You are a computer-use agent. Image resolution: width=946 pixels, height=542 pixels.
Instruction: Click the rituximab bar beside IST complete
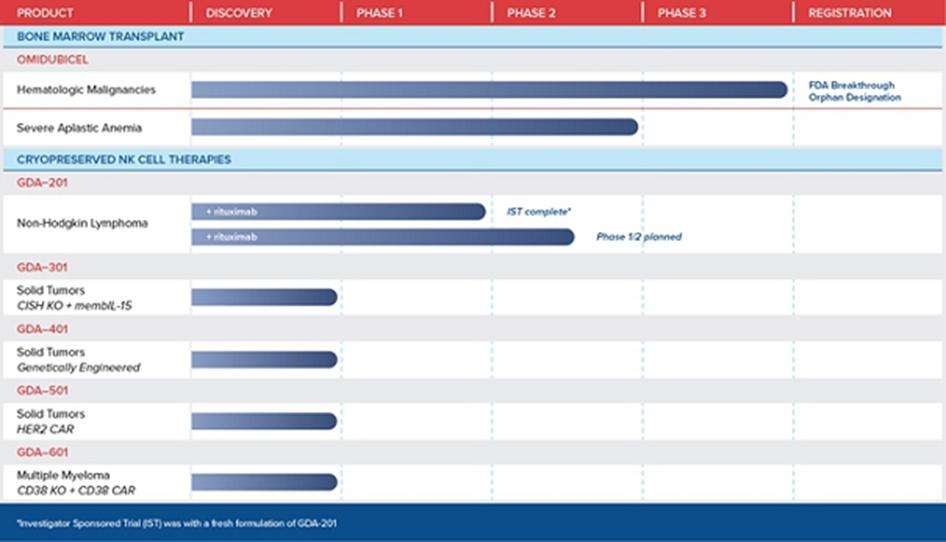tap(338, 211)
